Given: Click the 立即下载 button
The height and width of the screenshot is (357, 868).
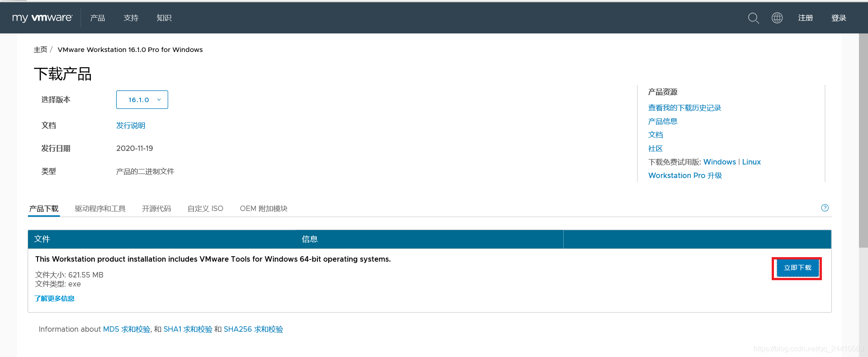Looking at the screenshot, I should (x=797, y=268).
